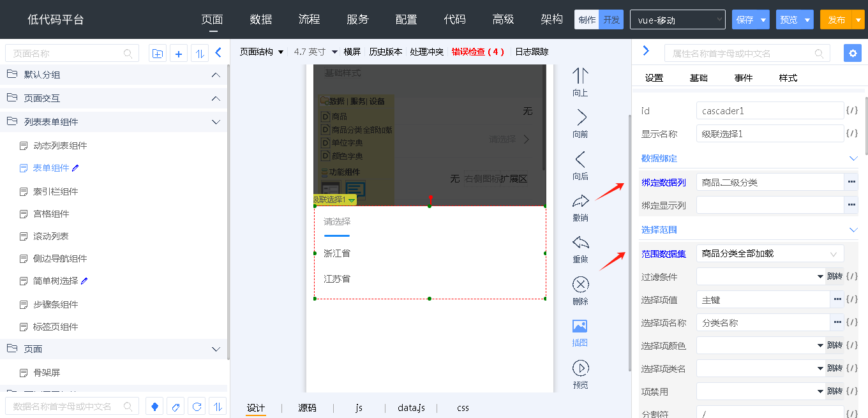868x418 pixels.
Task: Expand the 默认分组 group
Action: point(216,75)
